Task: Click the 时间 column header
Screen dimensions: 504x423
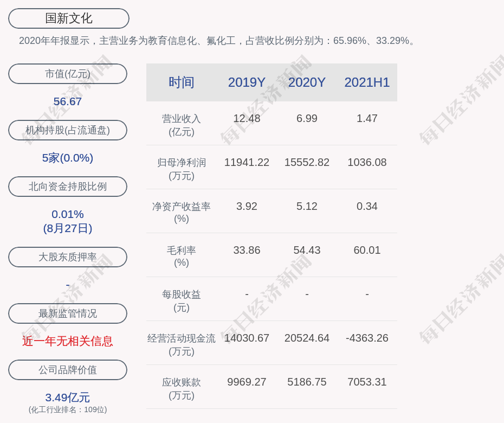Action: pos(182,82)
